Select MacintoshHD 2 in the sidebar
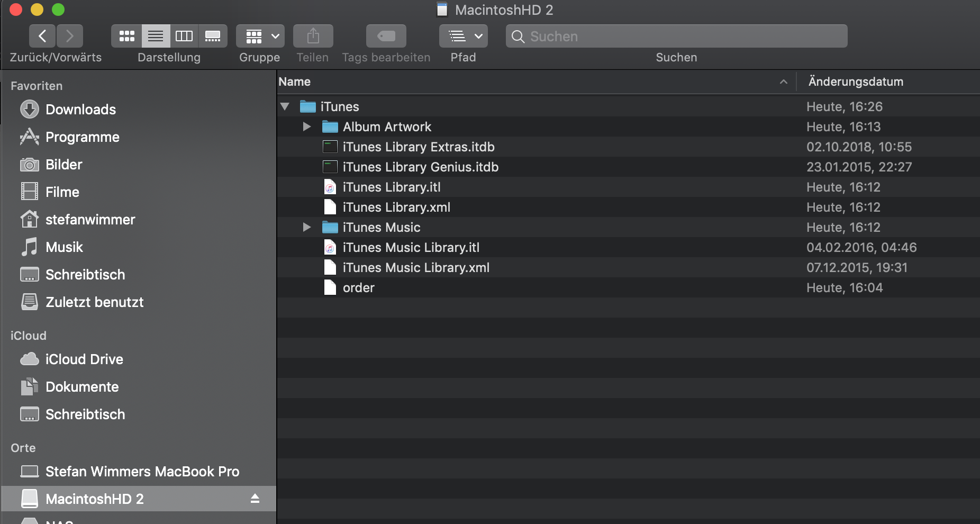 (139, 499)
